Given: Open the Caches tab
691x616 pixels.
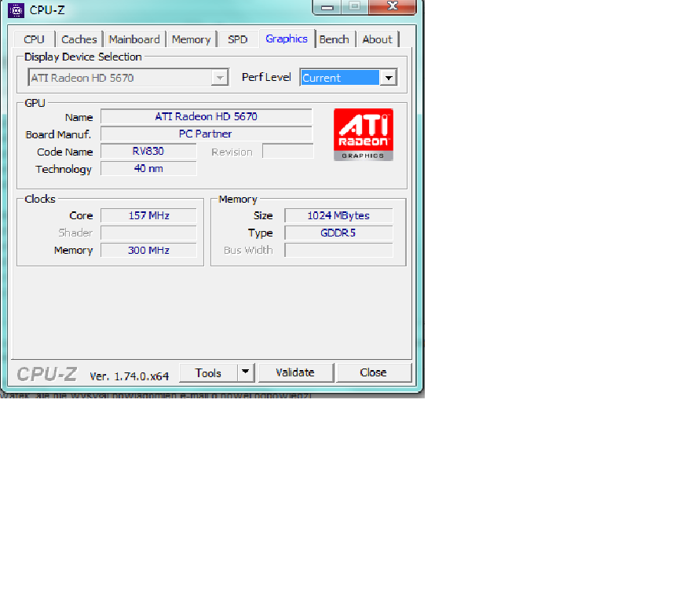Looking at the screenshot, I should click(79, 39).
